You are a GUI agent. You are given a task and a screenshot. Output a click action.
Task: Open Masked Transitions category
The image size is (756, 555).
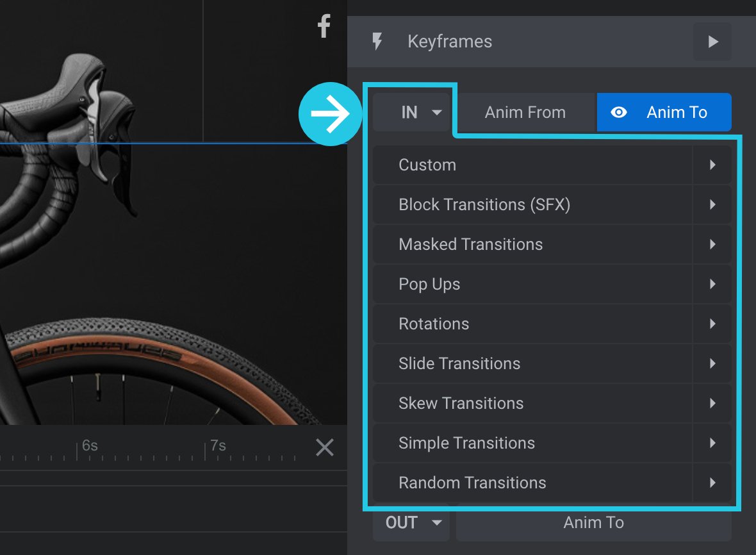[532, 244]
